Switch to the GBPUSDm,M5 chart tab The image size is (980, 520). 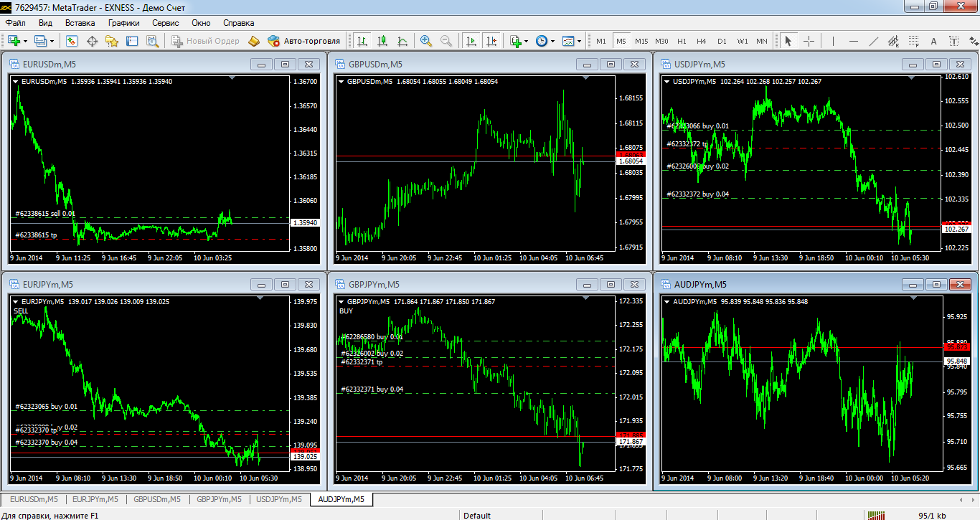156,499
